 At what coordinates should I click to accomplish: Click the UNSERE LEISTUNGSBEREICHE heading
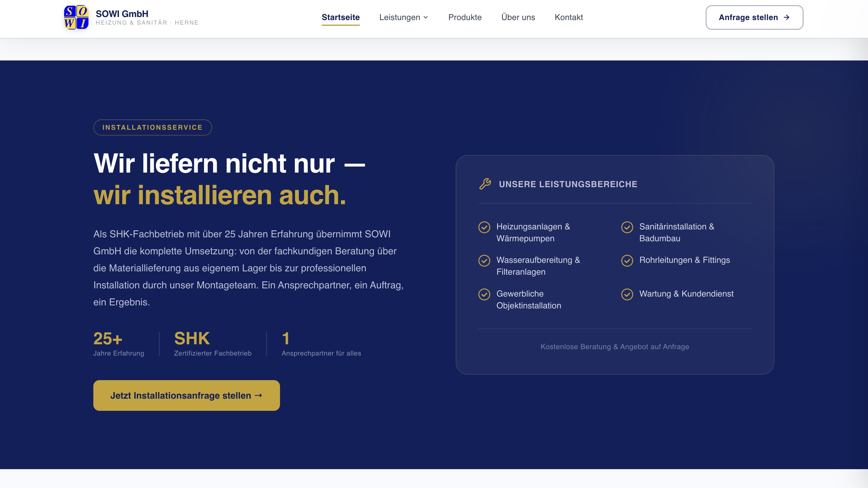(x=568, y=184)
